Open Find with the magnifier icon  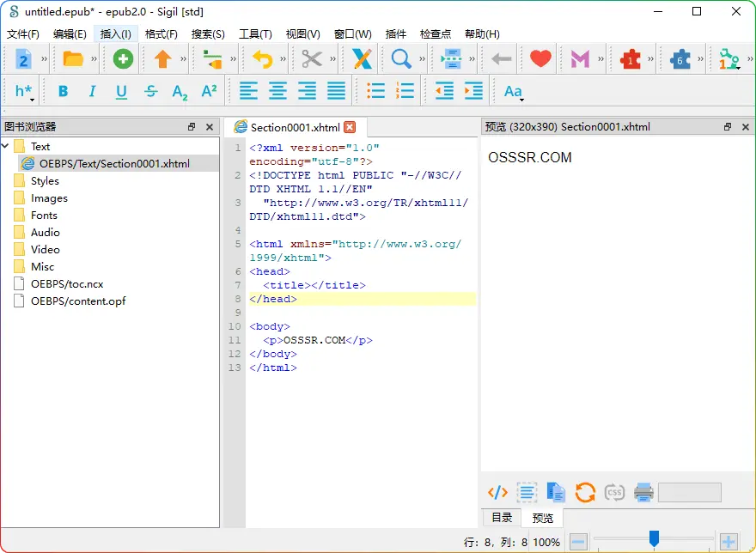click(x=400, y=59)
